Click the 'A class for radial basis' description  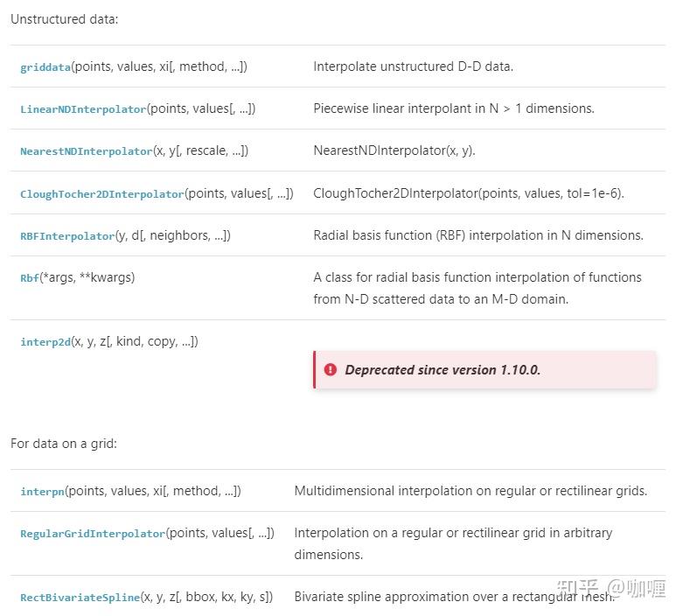click(477, 277)
